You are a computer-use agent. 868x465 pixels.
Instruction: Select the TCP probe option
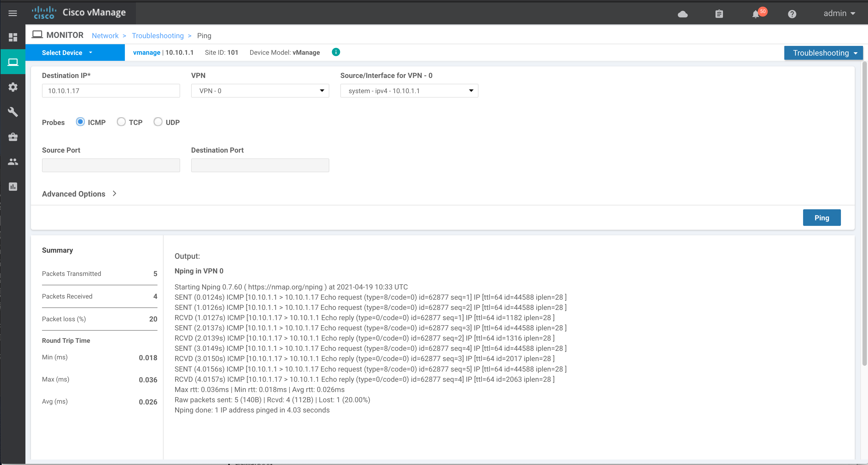point(121,122)
